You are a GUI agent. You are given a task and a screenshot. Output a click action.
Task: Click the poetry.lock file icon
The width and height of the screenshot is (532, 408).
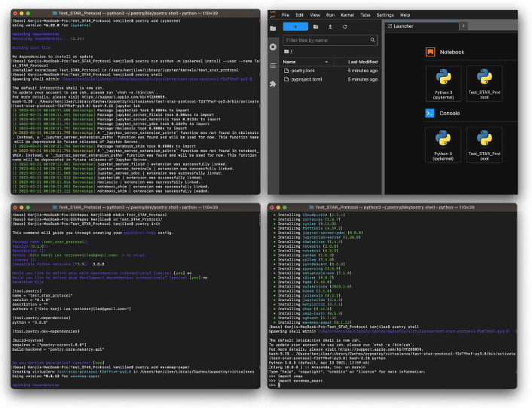pos(286,71)
